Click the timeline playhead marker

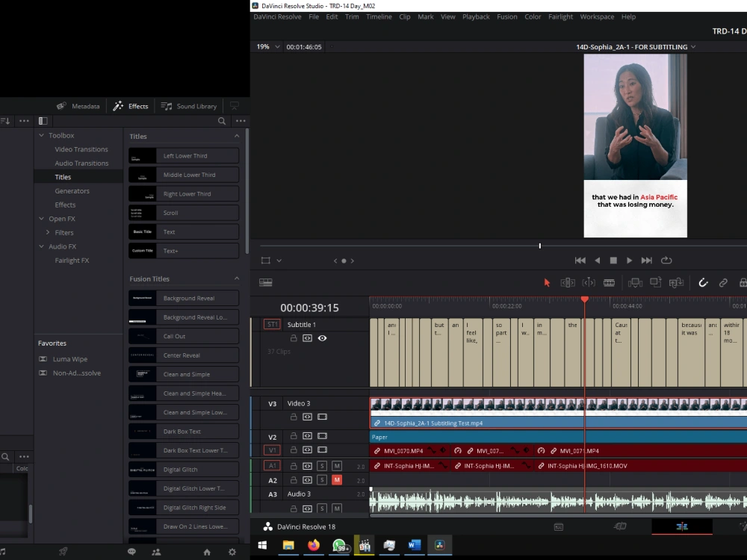[x=585, y=299]
